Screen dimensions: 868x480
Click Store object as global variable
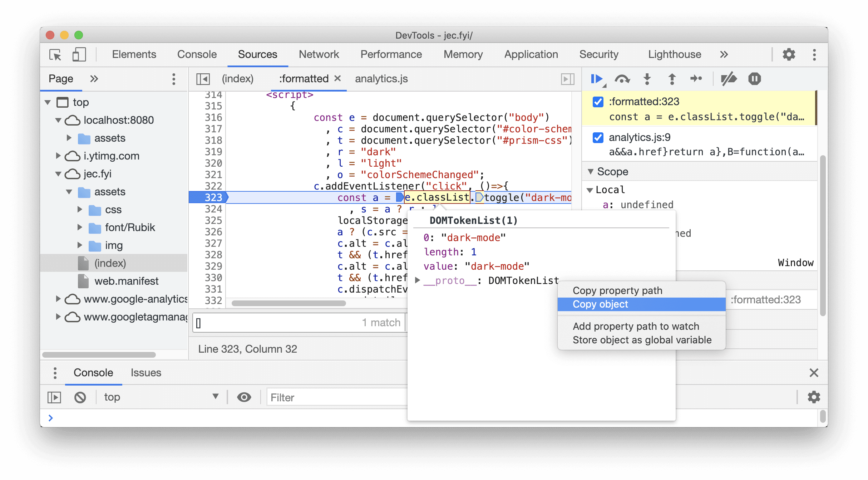click(x=641, y=340)
